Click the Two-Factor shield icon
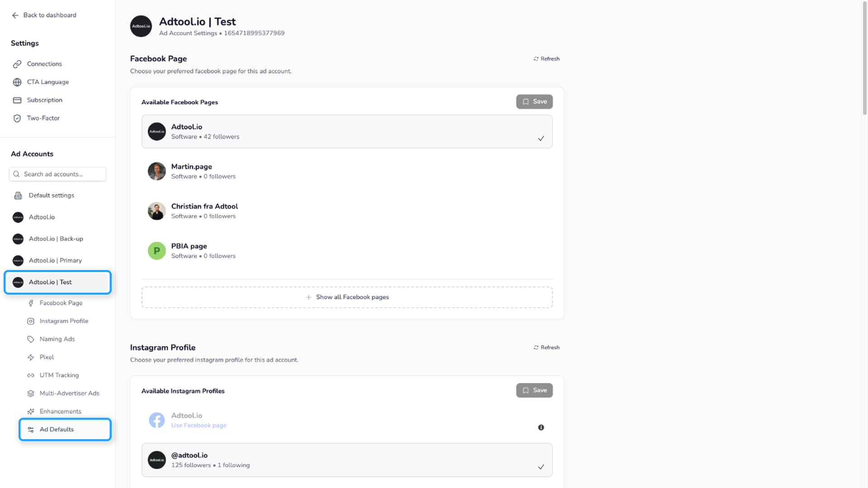This screenshot has width=868, height=488. (x=17, y=118)
